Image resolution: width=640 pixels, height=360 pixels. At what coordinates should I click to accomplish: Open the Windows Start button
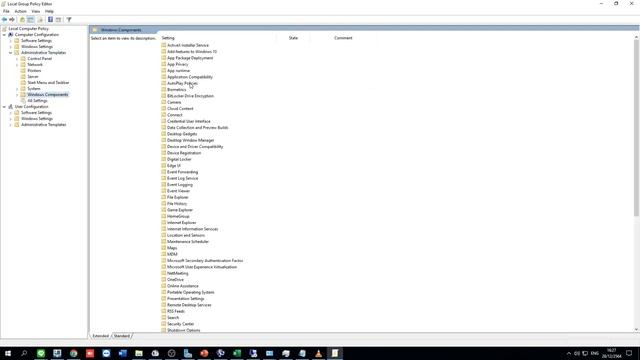pos(8,353)
